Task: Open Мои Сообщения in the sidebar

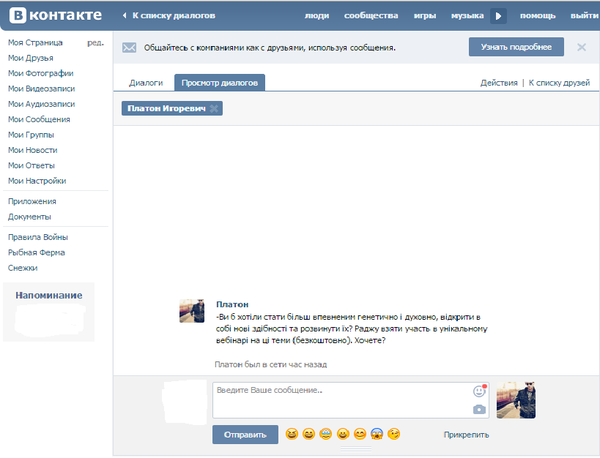Action: (x=38, y=119)
